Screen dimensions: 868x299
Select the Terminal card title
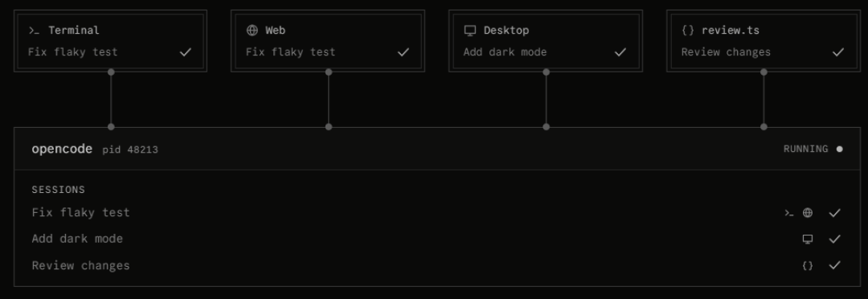74,31
